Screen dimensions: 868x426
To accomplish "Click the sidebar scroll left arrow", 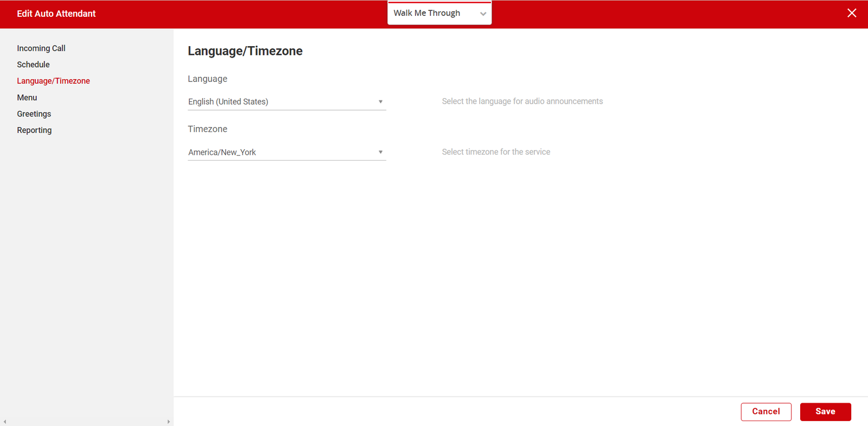I will pos(5,422).
